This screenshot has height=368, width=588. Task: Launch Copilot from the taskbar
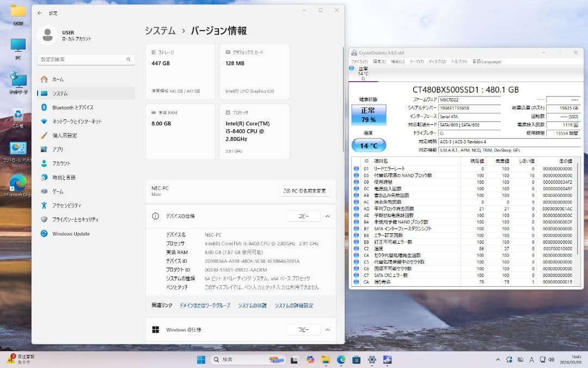(x=310, y=359)
